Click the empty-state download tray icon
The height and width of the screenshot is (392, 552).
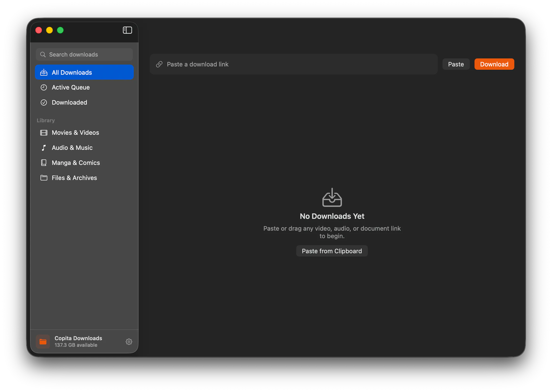tap(332, 197)
